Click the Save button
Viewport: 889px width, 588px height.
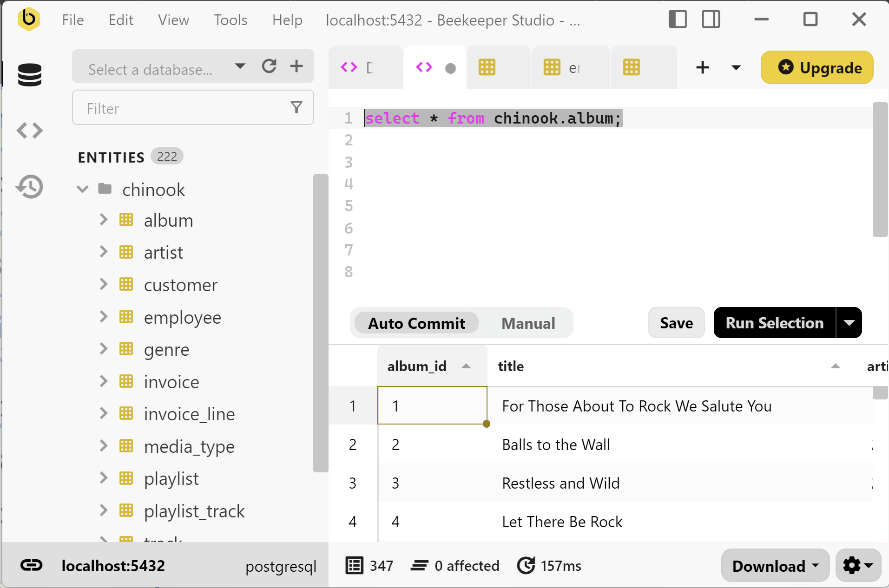click(x=676, y=323)
